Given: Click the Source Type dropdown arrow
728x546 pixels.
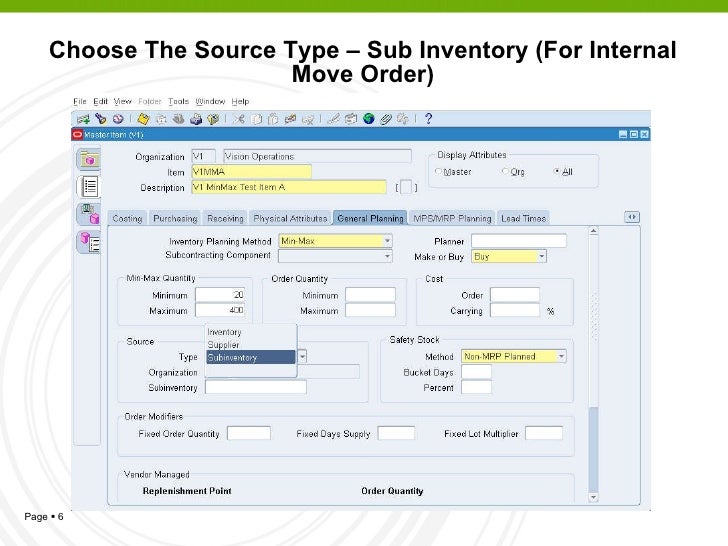Looking at the screenshot, I should click(x=302, y=357).
